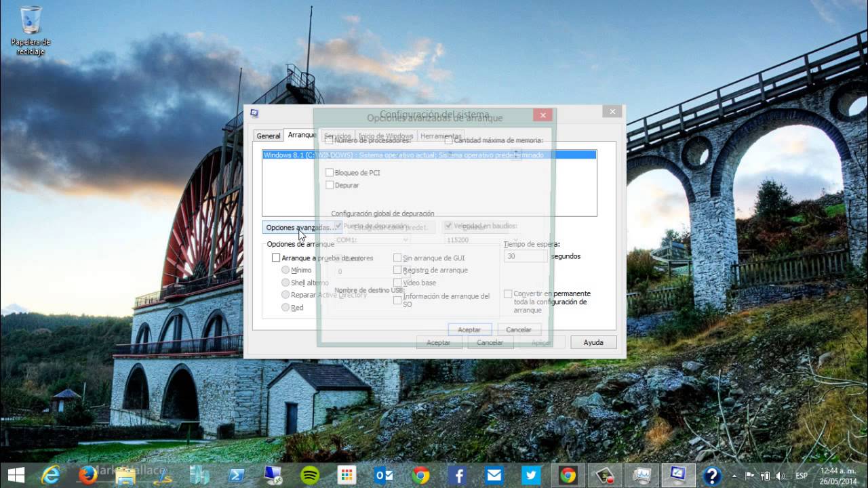Click the Opciones avanzadas button

pyautogui.click(x=301, y=228)
